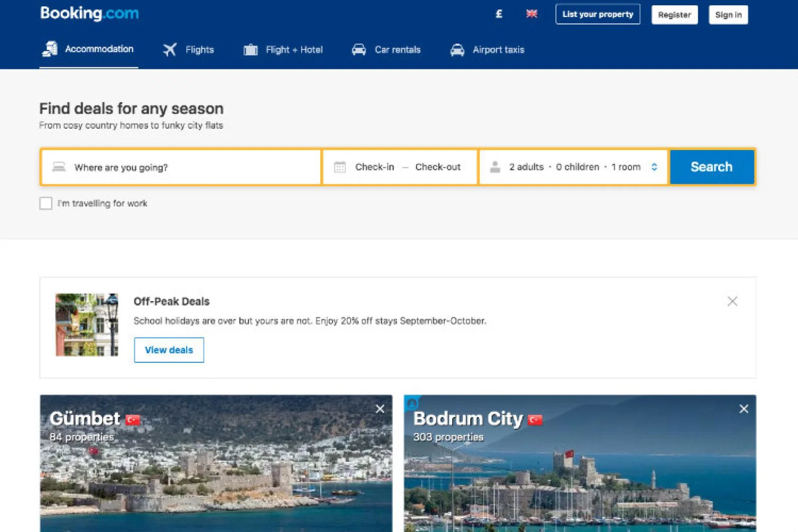The image size is (798, 532).
Task: Click the person icon in the guests field
Action: [495, 167]
